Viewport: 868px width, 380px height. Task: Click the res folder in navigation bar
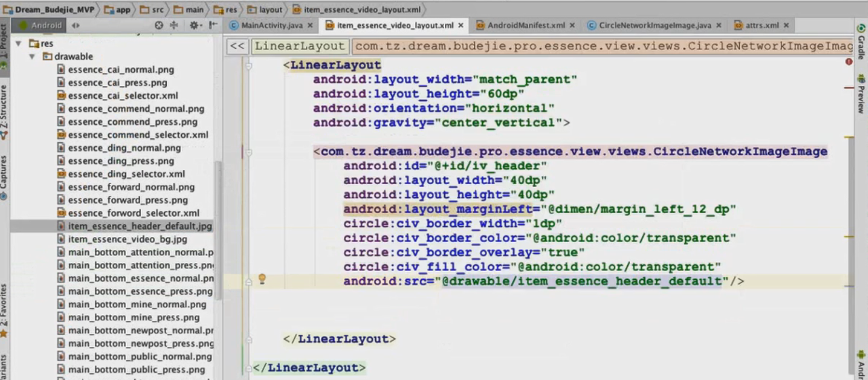click(224, 9)
